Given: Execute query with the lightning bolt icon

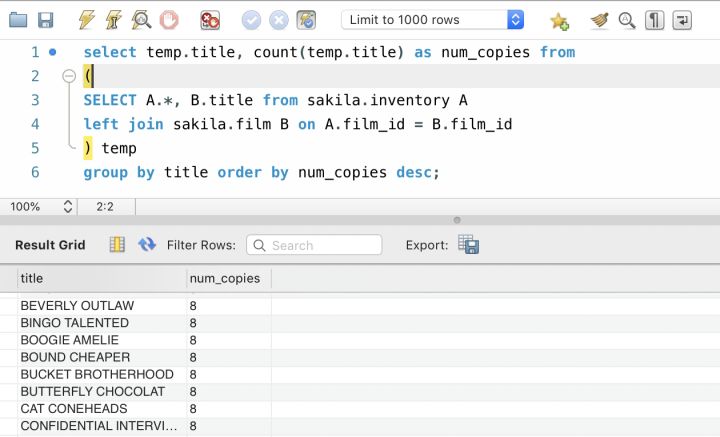Looking at the screenshot, I should click(x=86, y=20).
